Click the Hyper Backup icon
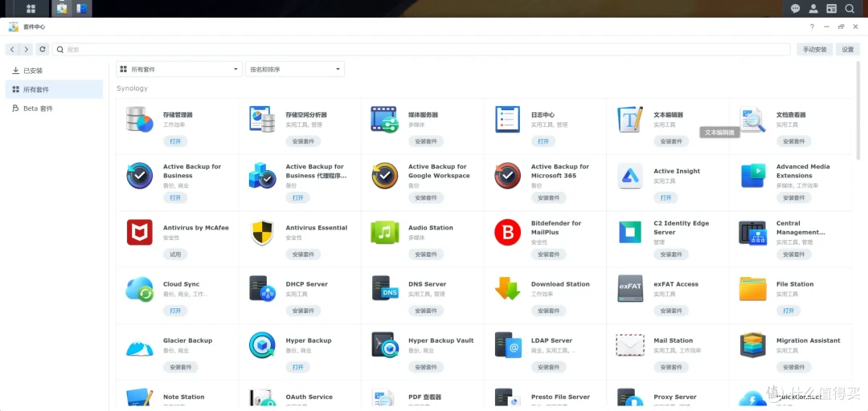This screenshot has height=411, width=868. pos(262,346)
